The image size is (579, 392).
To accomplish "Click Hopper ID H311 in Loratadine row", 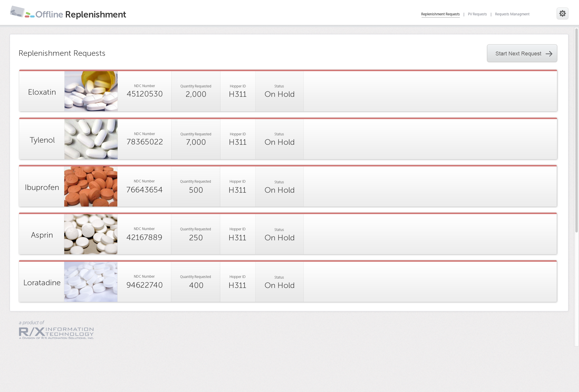I will [x=238, y=285].
